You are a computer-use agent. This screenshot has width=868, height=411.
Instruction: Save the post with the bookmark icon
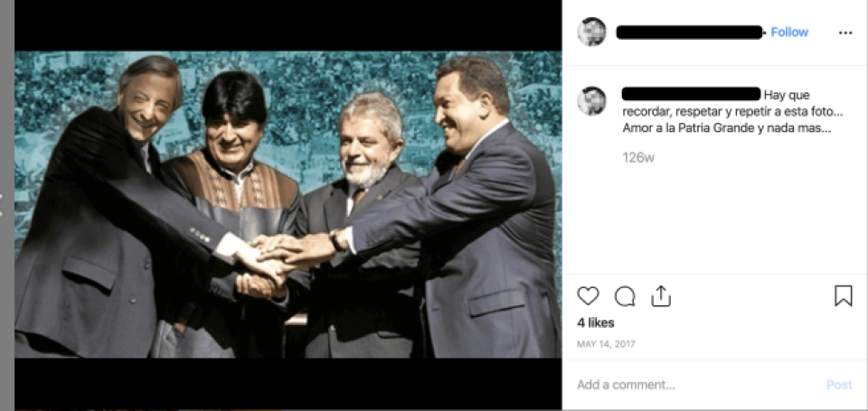tap(843, 296)
